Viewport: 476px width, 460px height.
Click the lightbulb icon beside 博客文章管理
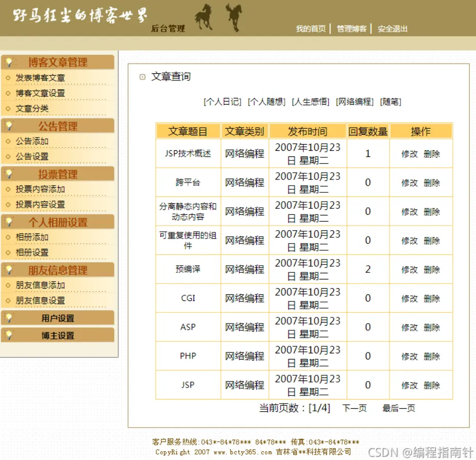9,62
